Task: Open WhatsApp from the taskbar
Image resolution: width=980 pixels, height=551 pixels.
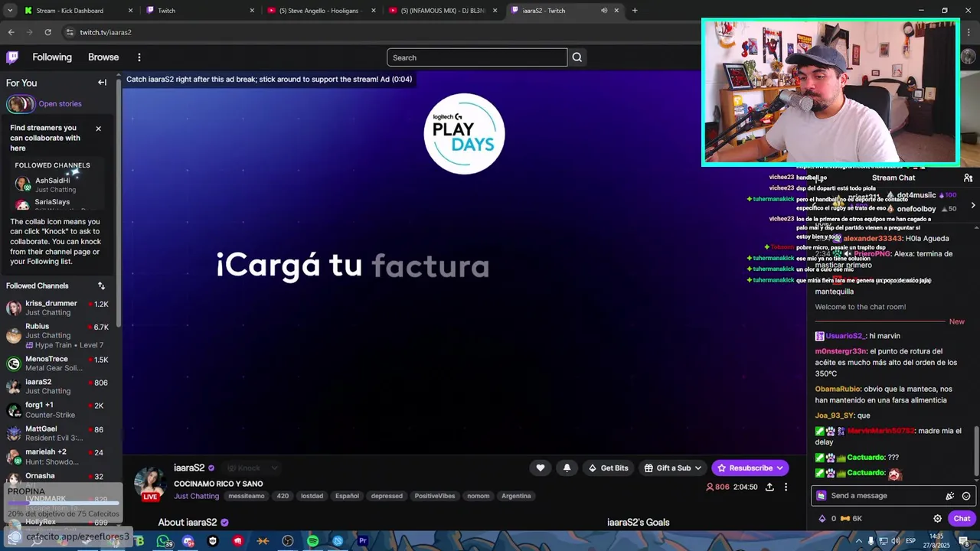Action: tap(163, 541)
